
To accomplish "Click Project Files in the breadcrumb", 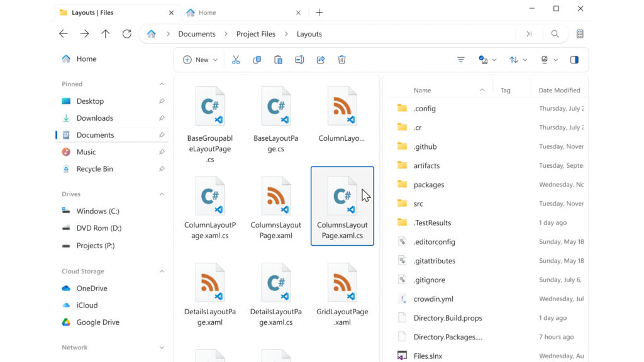I will [x=256, y=34].
